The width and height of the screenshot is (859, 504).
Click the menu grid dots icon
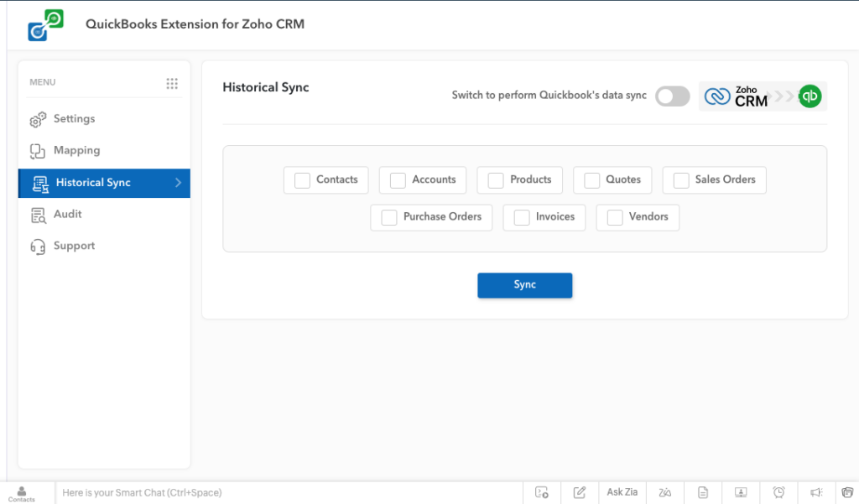coord(172,83)
